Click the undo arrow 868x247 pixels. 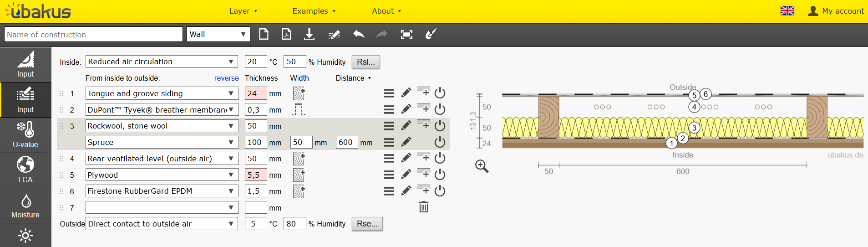point(359,34)
